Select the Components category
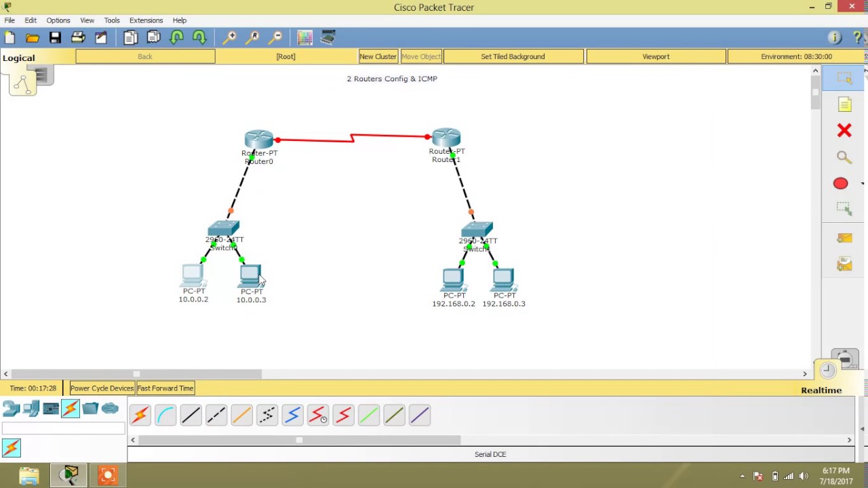The image size is (868, 488). point(51,408)
